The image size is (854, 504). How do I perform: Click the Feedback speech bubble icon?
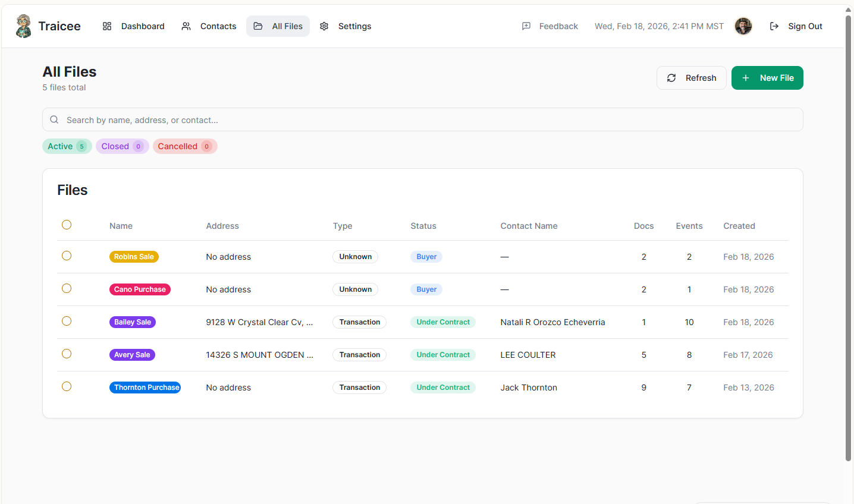tap(526, 26)
